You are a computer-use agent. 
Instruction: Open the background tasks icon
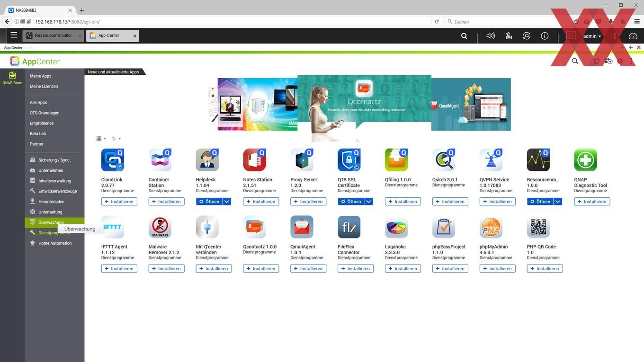(509, 36)
